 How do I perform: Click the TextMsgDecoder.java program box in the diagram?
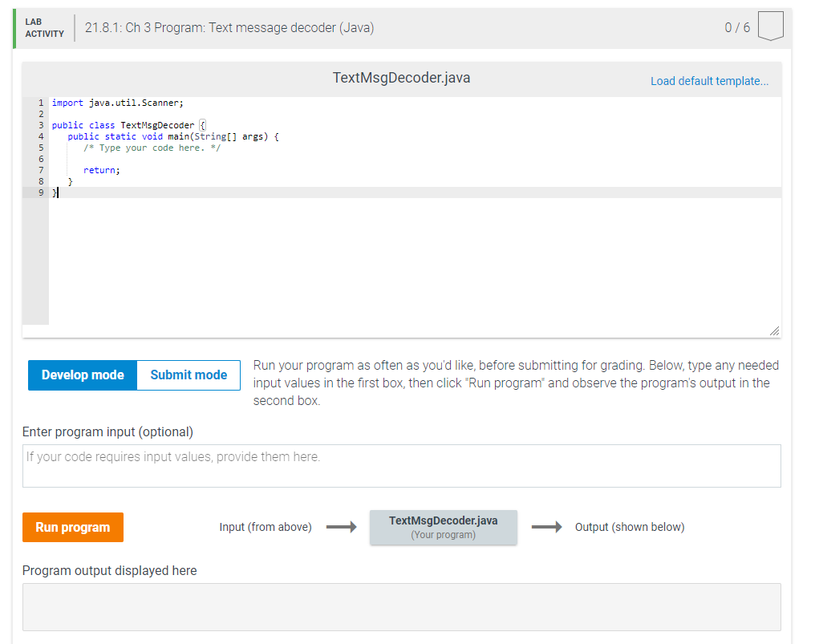coord(443,526)
